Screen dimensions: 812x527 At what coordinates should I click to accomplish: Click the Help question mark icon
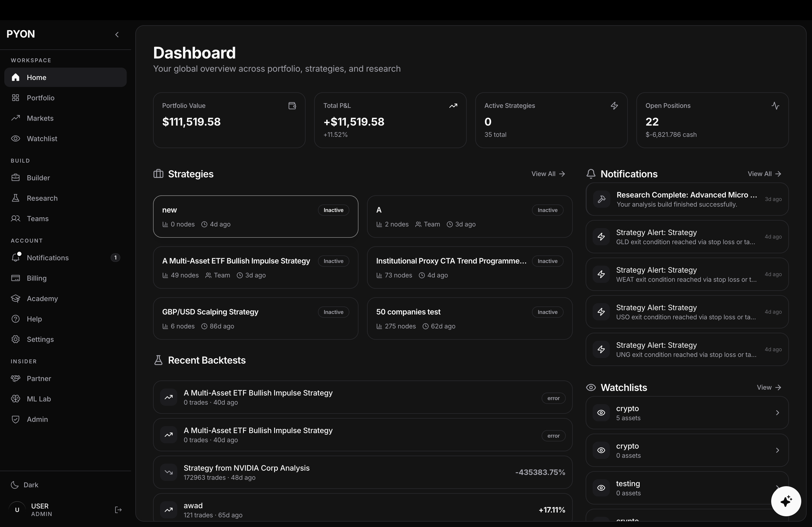tap(15, 319)
